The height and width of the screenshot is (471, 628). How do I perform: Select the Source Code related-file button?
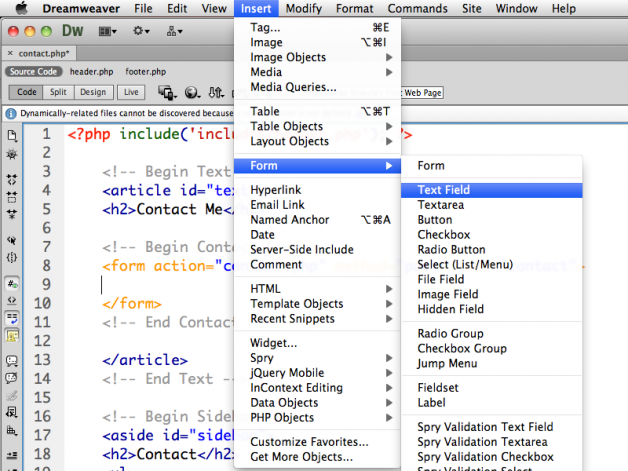click(x=34, y=72)
